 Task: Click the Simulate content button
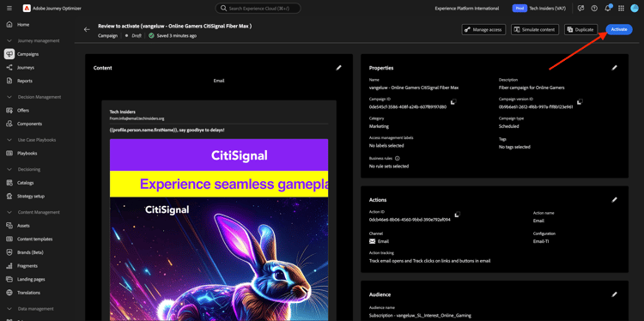535,29
